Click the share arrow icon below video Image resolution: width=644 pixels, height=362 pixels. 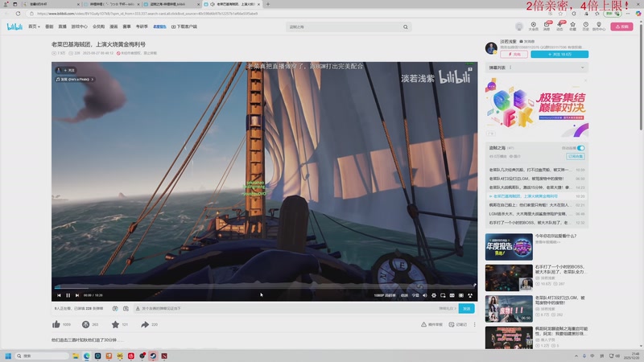point(145,324)
